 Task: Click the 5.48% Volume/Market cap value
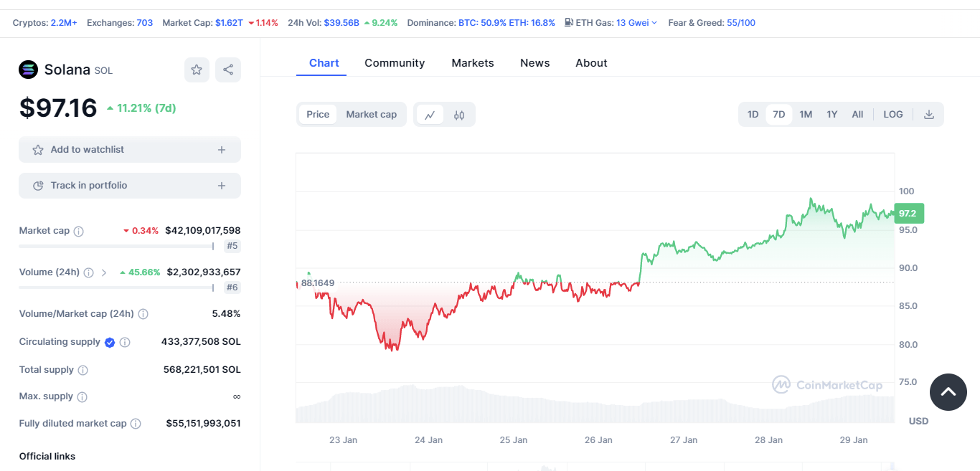pos(226,314)
